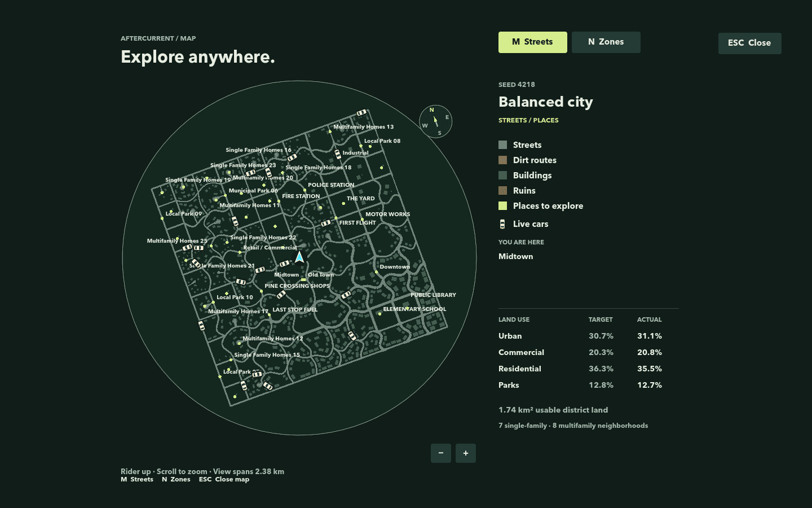Click Single Family Homes 18 label
812x508 pixels.
point(319,168)
